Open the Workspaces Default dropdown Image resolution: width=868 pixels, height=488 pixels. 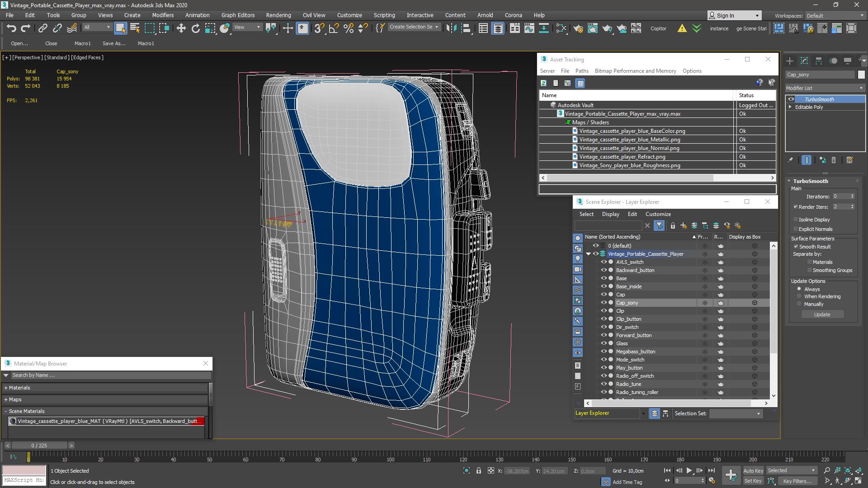pos(835,16)
